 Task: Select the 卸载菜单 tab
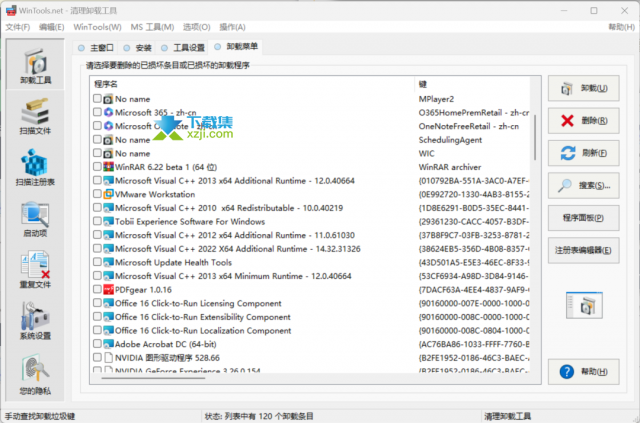click(x=236, y=47)
